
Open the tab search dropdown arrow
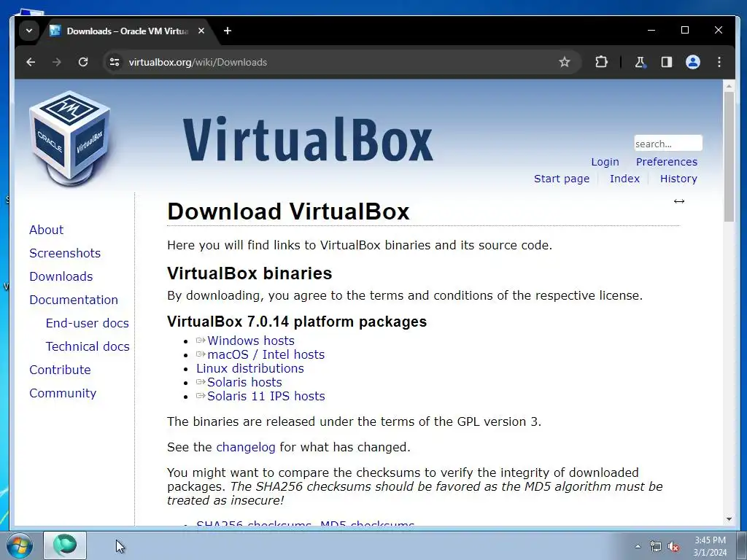pyautogui.click(x=29, y=31)
